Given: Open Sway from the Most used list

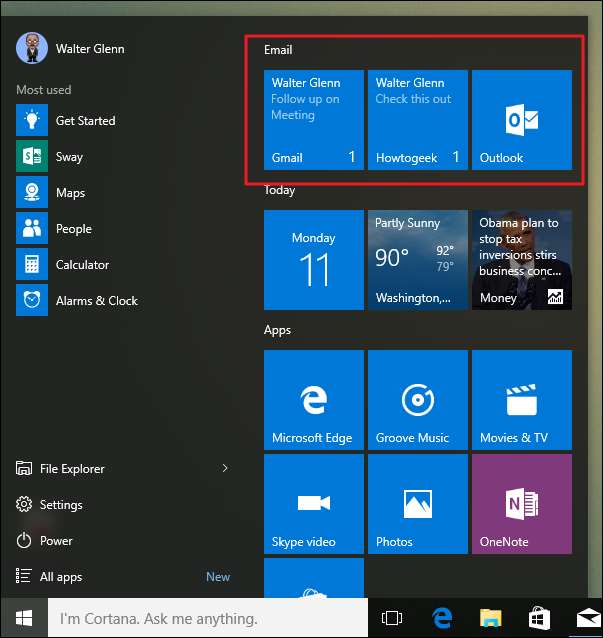Looking at the screenshot, I should point(69,157).
